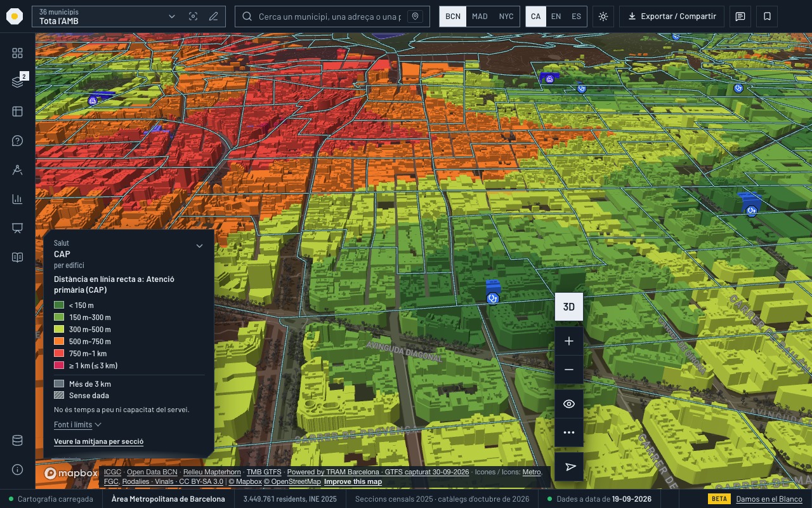Expand Font i límits section
The height and width of the screenshot is (508, 812).
click(x=78, y=425)
